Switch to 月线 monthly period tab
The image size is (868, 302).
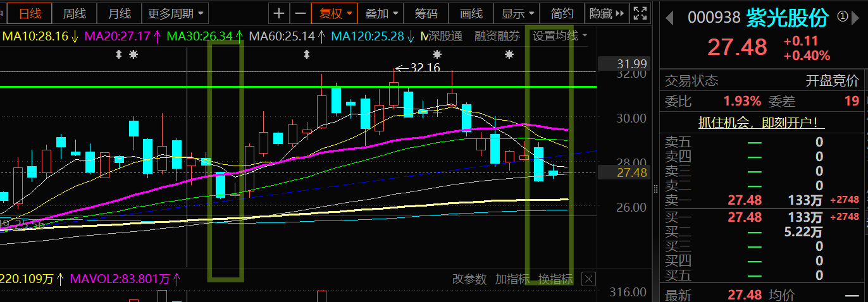tap(120, 13)
